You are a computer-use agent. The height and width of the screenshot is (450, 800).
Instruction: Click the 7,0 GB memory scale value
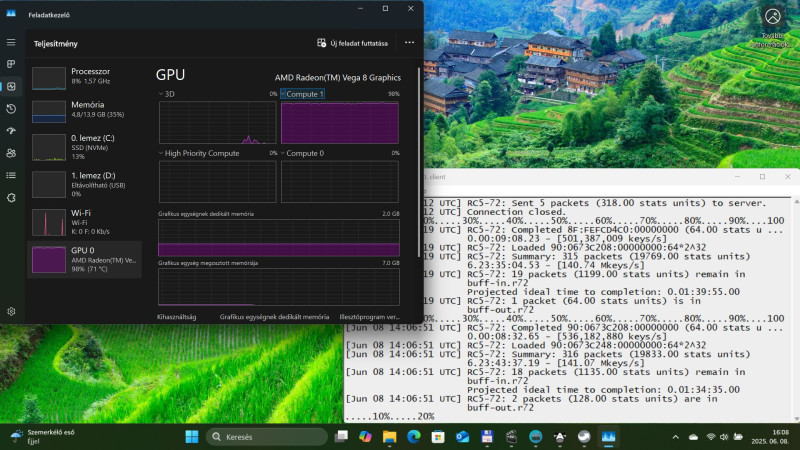tap(391, 263)
